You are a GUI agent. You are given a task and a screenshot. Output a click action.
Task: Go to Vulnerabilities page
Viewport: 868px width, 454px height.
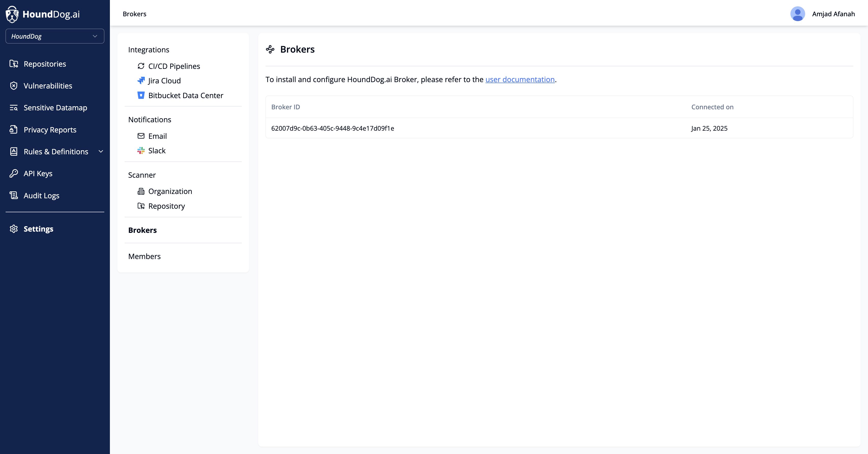pos(48,86)
